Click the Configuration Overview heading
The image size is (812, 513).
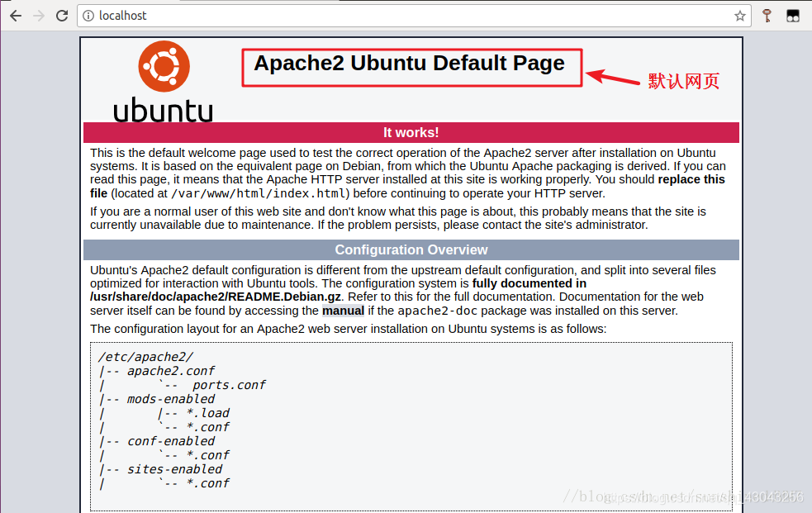411,250
